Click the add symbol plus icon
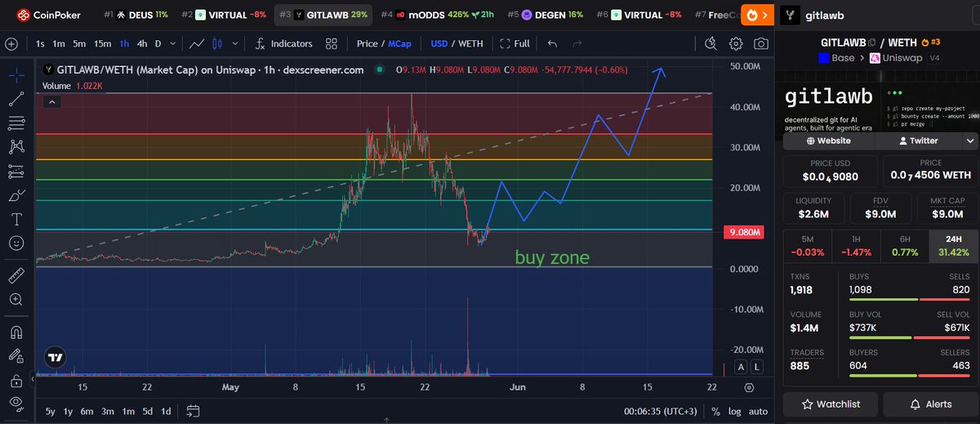The height and width of the screenshot is (424, 980). click(x=11, y=43)
